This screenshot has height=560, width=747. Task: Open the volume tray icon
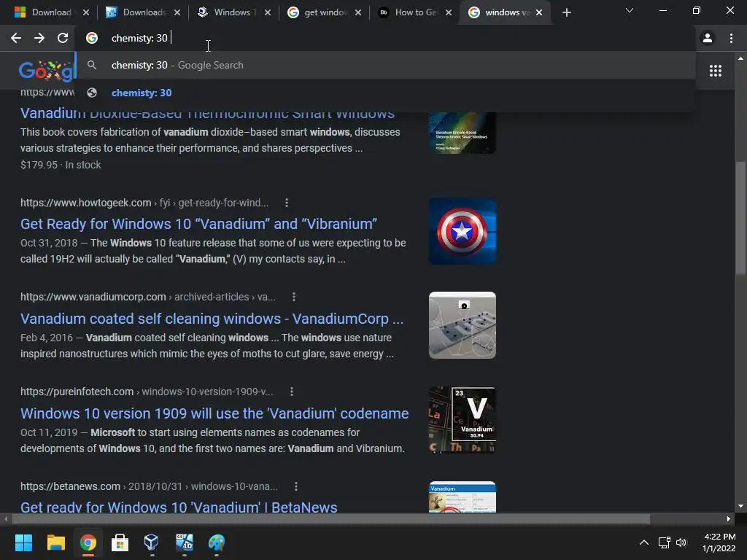pos(681,542)
